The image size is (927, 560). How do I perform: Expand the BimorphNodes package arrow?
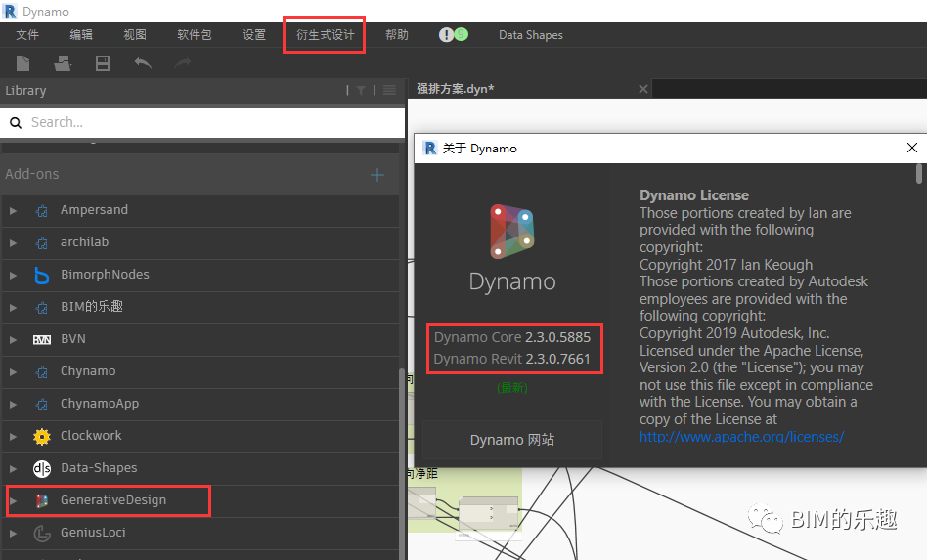[13, 276]
